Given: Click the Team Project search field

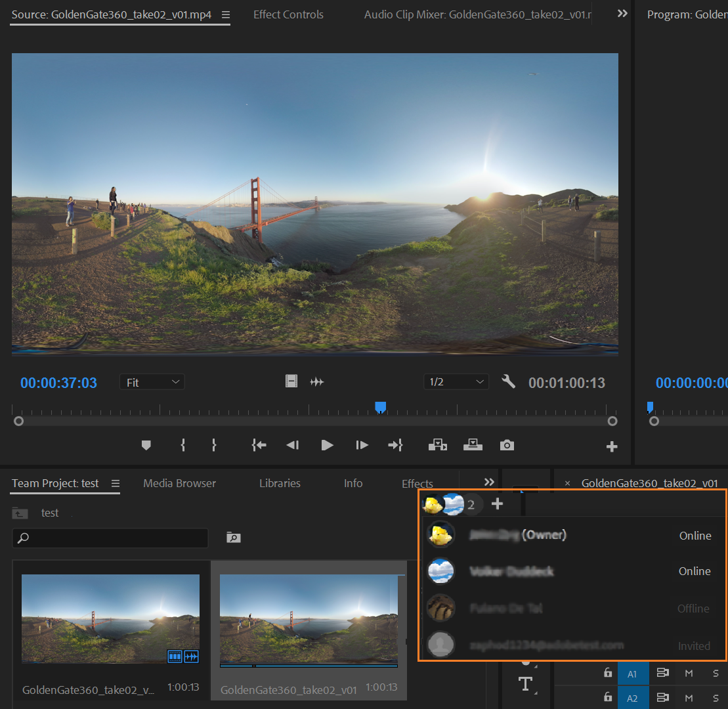Looking at the screenshot, I should tap(110, 538).
